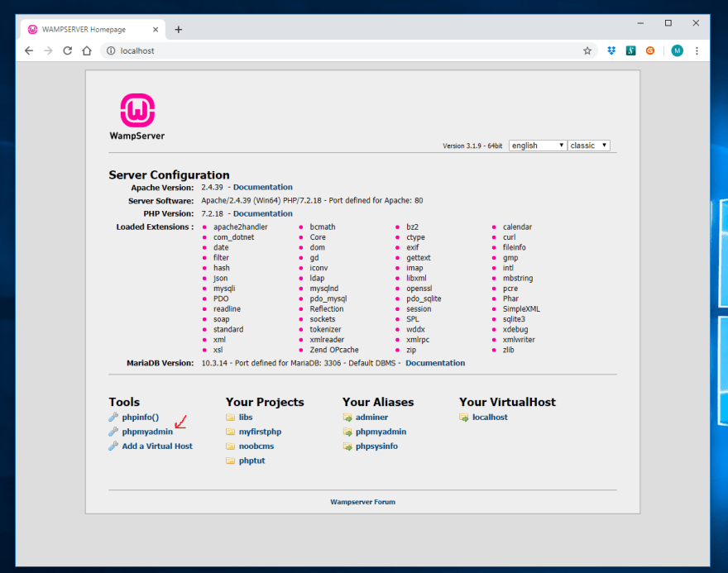Click the localhost address bar
Viewport: 728px width, 573px height.
(x=348, y=50)
